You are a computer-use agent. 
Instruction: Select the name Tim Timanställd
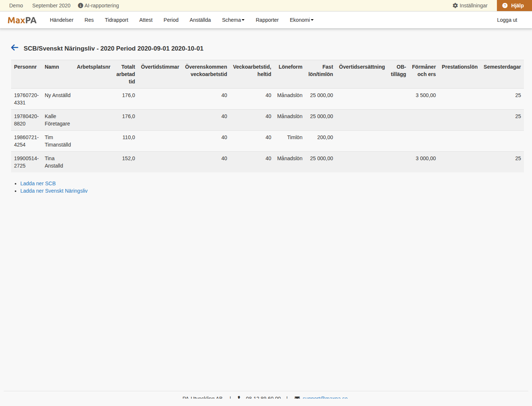point(58,141)
